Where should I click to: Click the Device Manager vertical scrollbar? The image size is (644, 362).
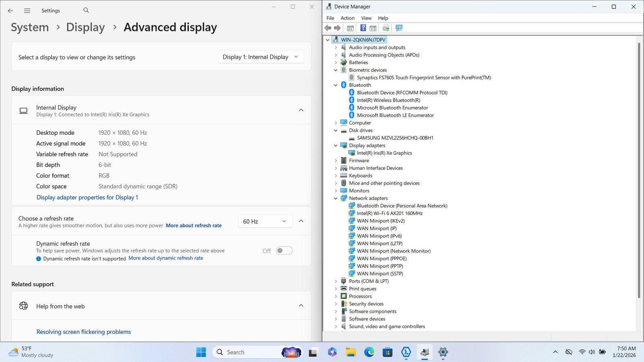tap(639, 169)
